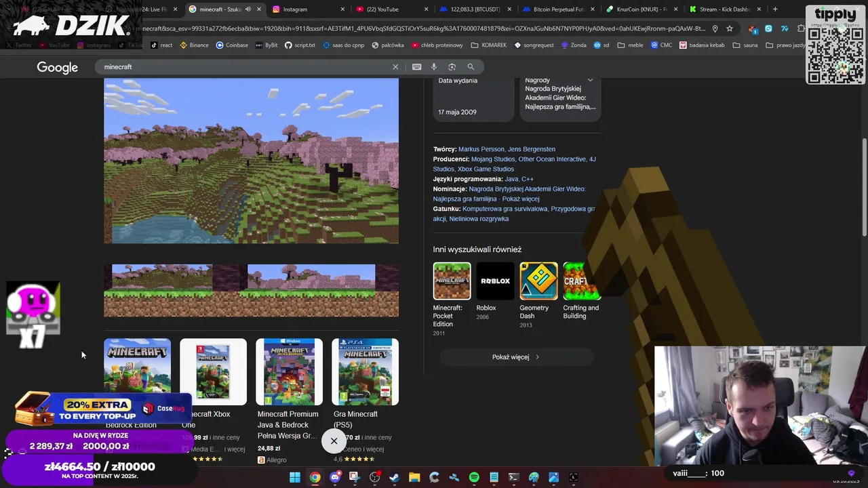
Task: Open Notepad from the taskbar
Action: tap(494, 477)
